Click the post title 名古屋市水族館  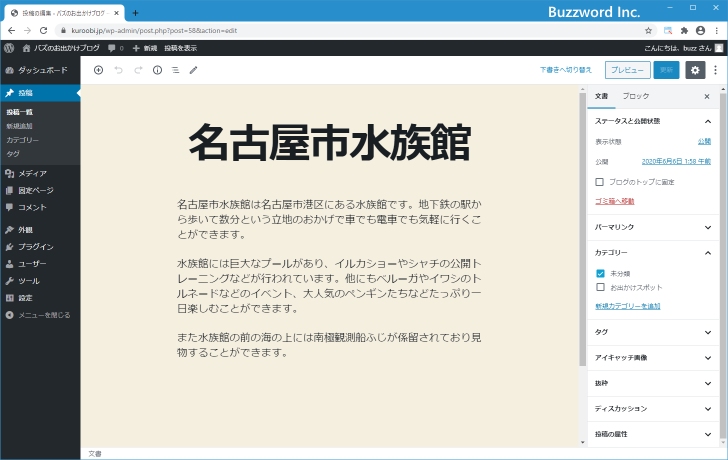[x=330, y=143]
